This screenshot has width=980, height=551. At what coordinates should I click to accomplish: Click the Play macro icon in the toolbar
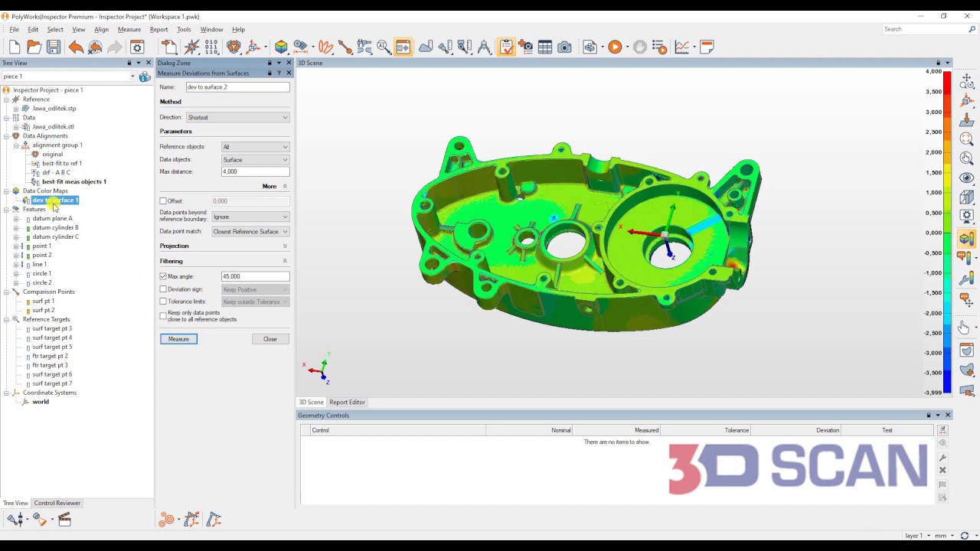(615, 47)
